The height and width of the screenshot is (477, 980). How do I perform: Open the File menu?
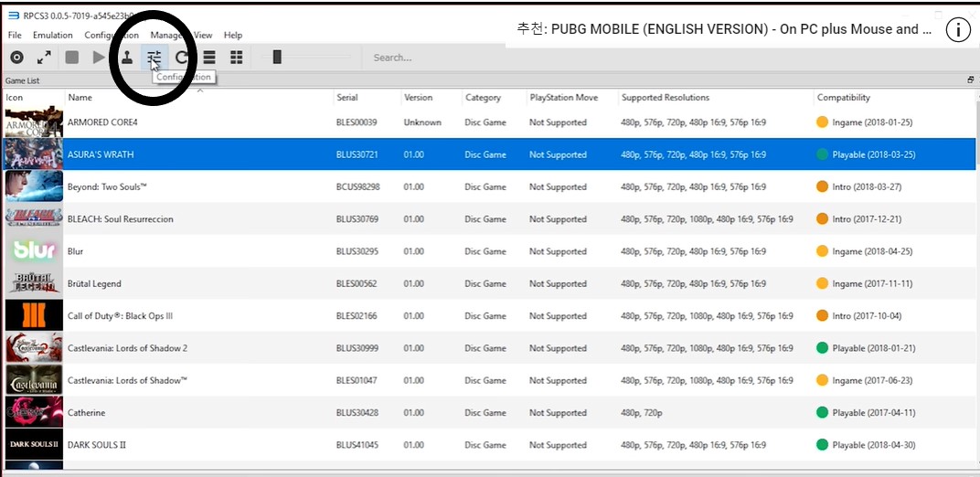15,35
